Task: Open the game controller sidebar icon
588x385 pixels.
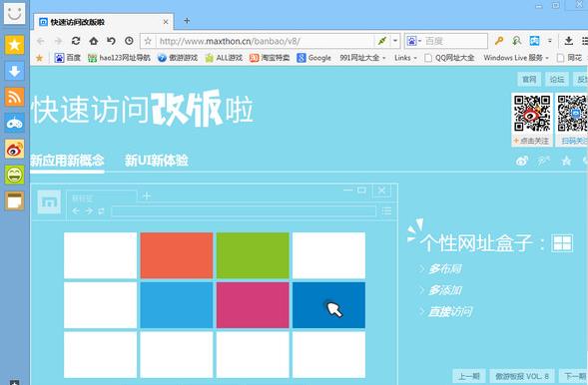Action: pyautogui.click(x=14, y=123)
